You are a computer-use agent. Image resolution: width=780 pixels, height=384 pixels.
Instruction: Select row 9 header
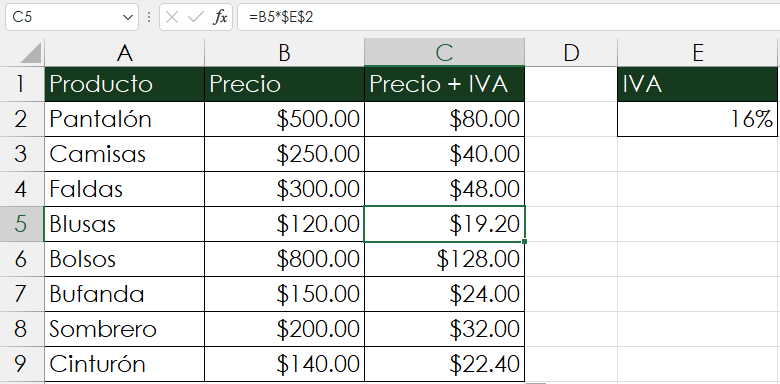point(21,364)
